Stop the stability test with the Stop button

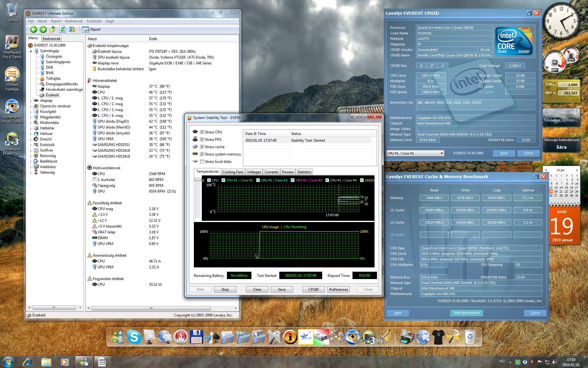click(225, 289)
